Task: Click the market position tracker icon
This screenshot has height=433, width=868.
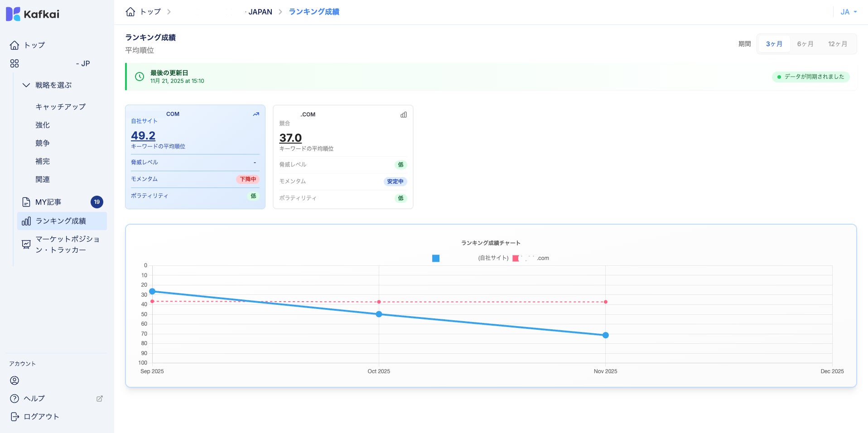Action: pyautogui.click(x=26, y=245)
